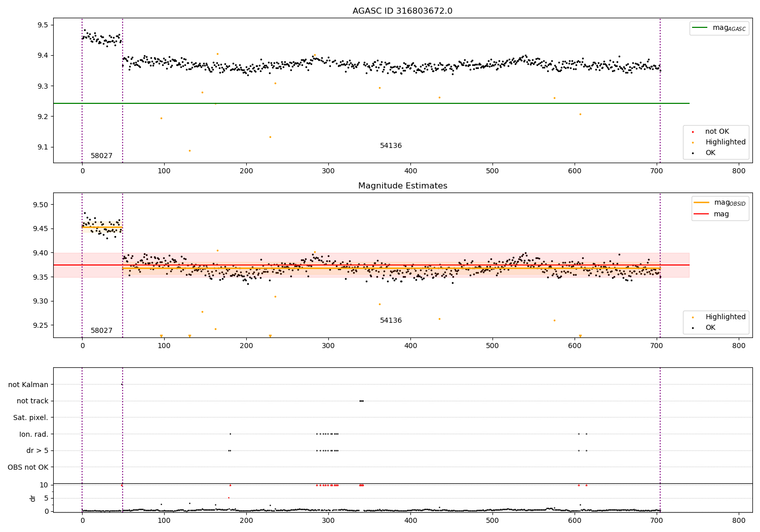The width and height of the screenshot is (760, 532).
Task: Select the mag OBSID legend entry in middle plot
Action: [x=720, y=203]
